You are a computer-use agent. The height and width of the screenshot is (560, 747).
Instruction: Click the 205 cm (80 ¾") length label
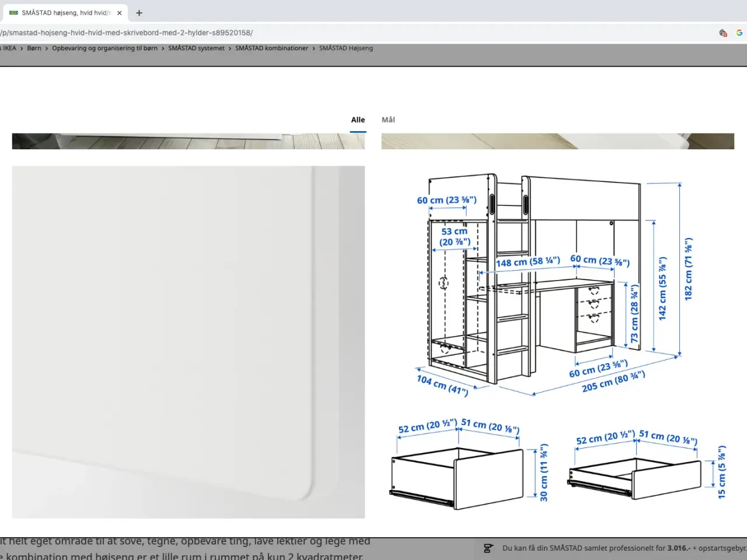pos(613,381)
